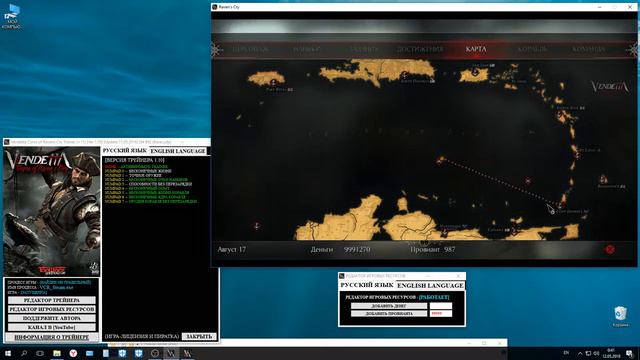Select the Port Royal anchor marker
Viewport: 640px width, 360px height.
tap(273, 83)
